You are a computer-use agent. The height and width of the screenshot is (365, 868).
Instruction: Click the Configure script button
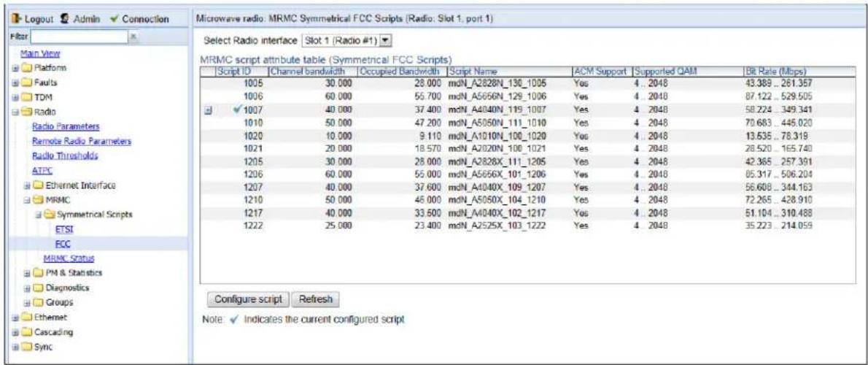[x=248, y=299]
